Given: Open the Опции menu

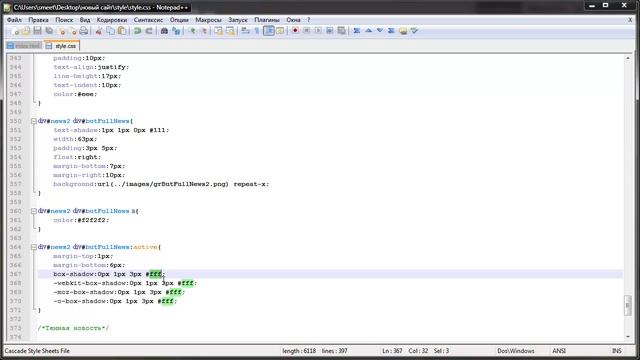Looking at the screenshot, I should (179, 20).
